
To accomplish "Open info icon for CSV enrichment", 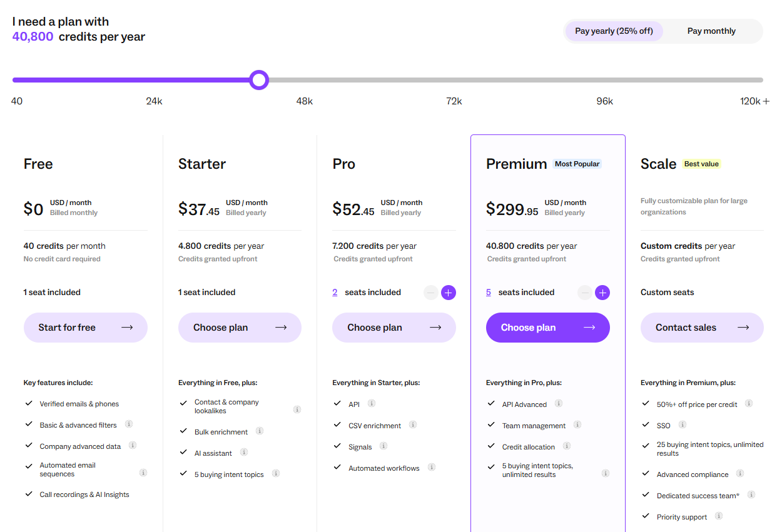I will (413, 424).
